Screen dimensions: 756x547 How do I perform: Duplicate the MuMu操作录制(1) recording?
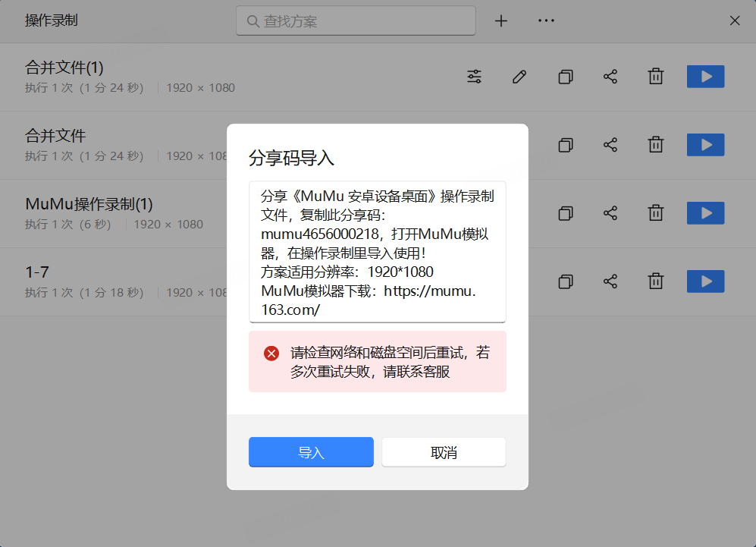[565, 213]
